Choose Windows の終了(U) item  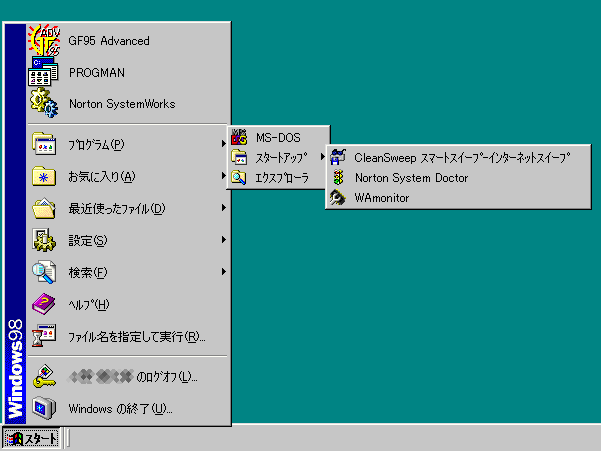[128, 408]
